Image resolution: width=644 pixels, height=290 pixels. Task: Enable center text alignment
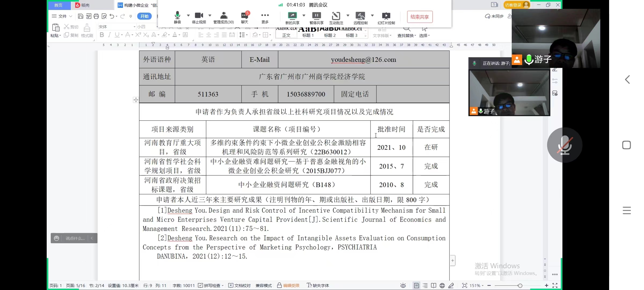[208, 35]
